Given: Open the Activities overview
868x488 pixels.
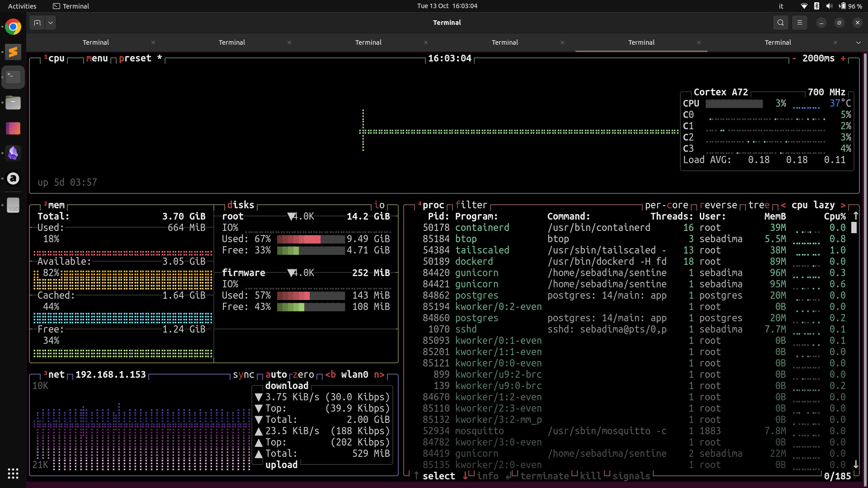Looking at the screenshot, I should pyautogui.click(x=22, y=6).
